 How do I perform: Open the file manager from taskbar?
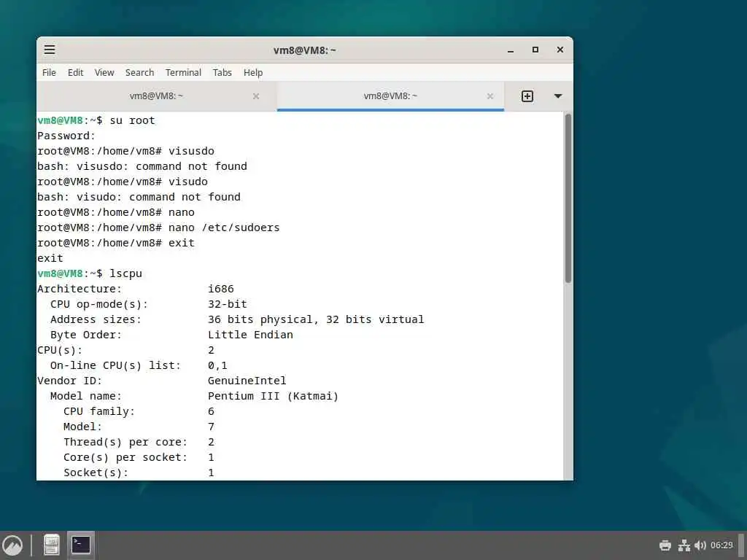[52, 545]
